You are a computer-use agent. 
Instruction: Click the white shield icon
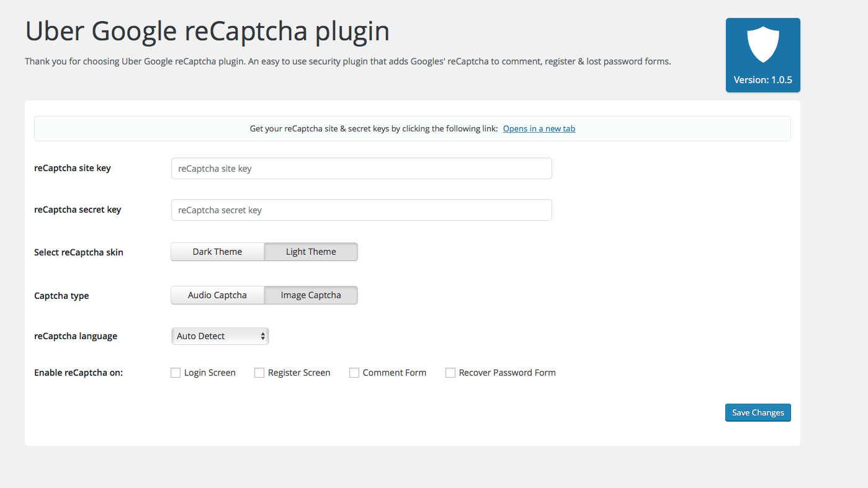(x=763, y=45)
